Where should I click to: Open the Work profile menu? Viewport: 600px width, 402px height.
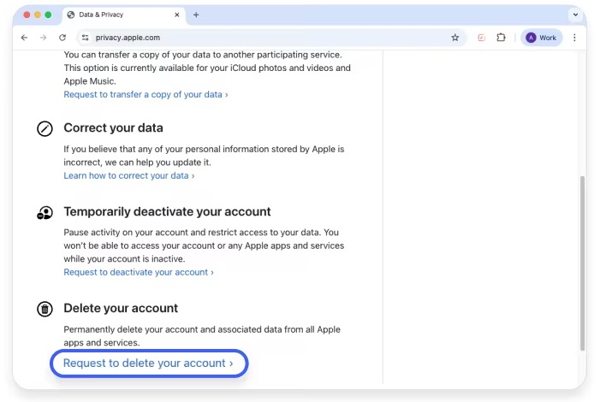(x=541, y=37)
